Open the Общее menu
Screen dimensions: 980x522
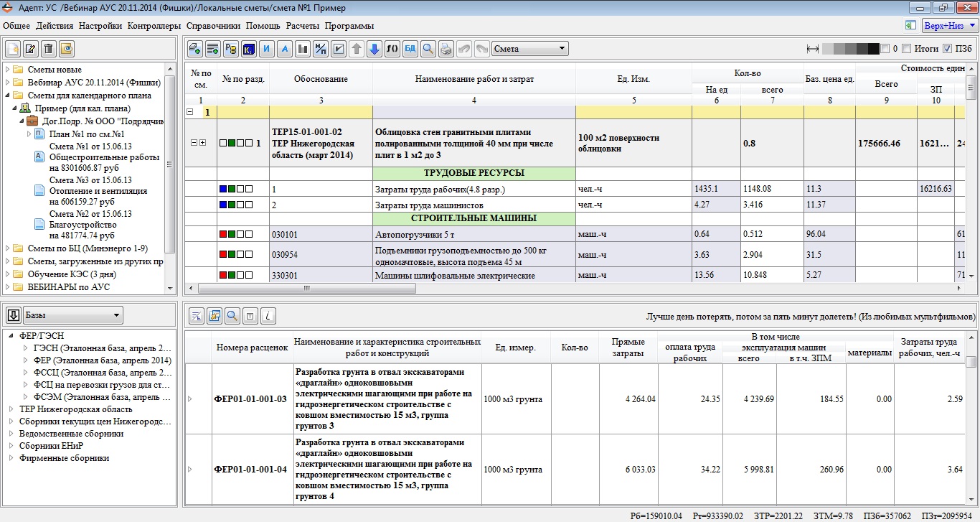click(x=17, y=26)
